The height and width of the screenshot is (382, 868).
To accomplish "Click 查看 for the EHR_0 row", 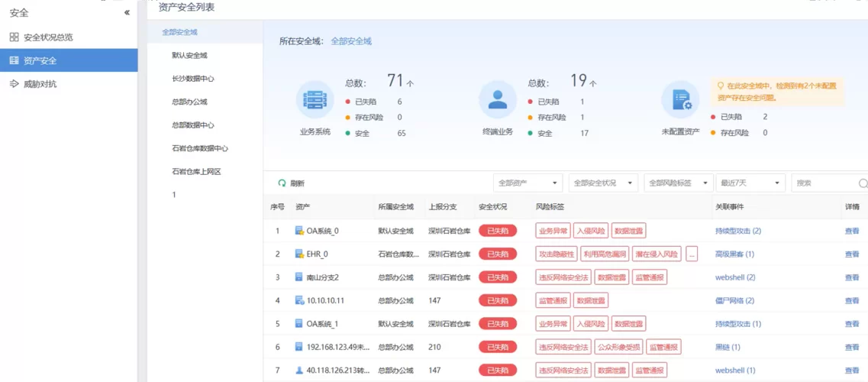I will pos(852,254).
